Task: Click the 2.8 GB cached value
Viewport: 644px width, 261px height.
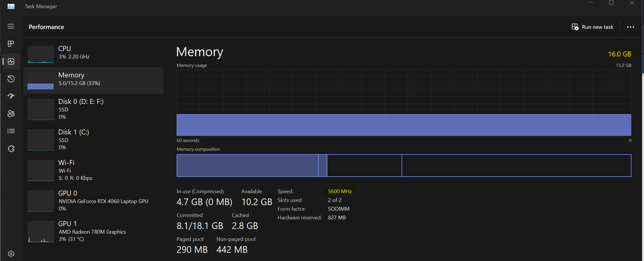Action: [245, 226]
